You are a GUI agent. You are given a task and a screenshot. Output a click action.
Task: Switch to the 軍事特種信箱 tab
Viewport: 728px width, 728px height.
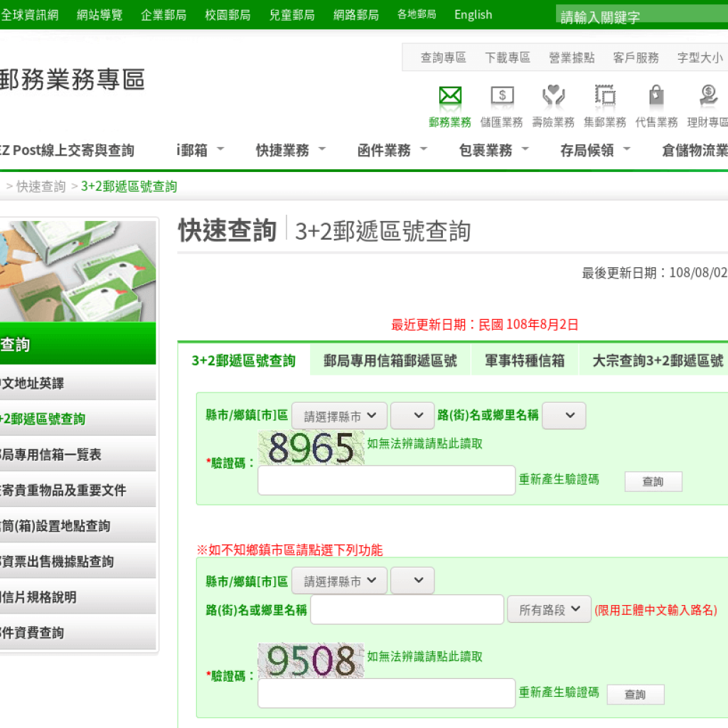click(525, 361)
